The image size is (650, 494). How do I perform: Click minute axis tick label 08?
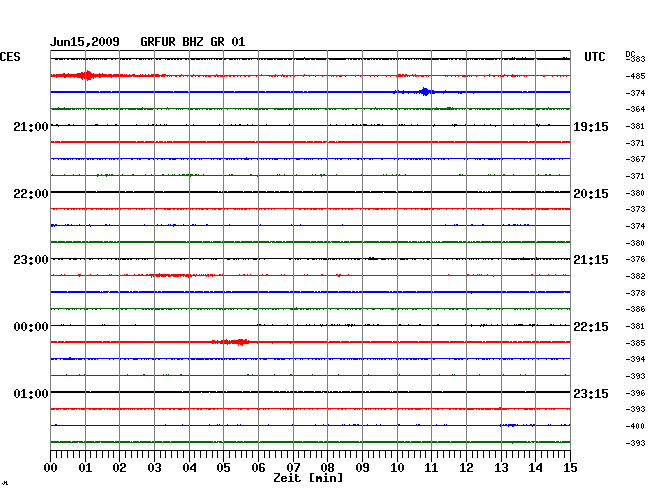click(x=327, y=468)
